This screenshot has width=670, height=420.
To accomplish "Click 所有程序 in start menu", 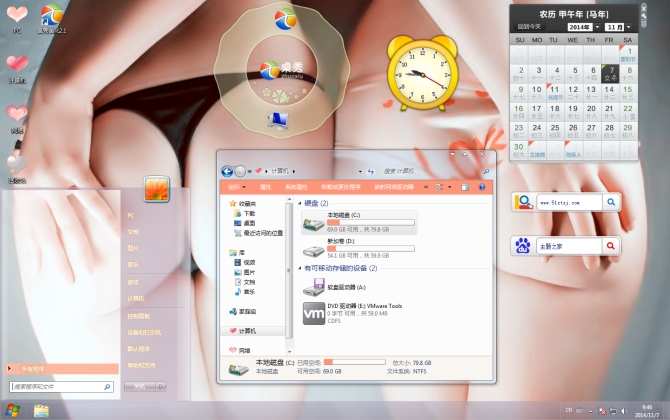I will tap(62, 369).
